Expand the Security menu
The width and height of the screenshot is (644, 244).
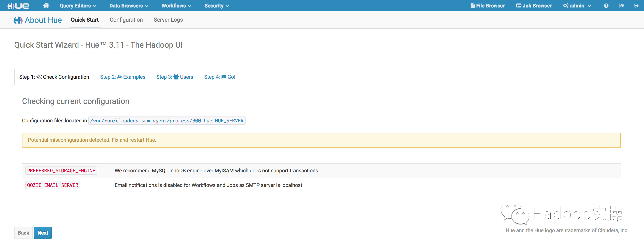pyautogui.click(x=217, y=6)
